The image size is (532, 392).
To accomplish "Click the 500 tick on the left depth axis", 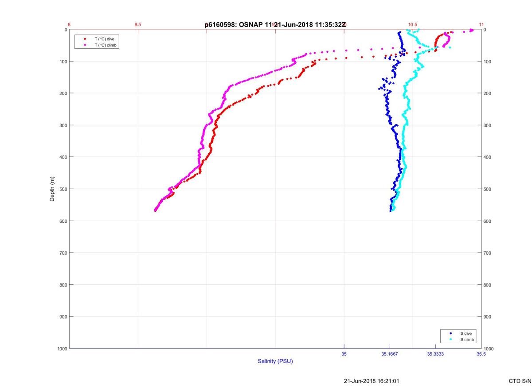I will point(63,189).
